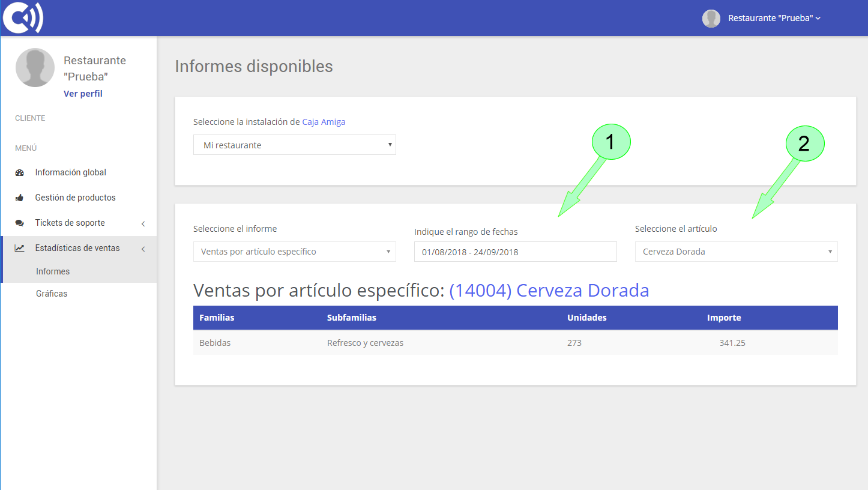Select Informes in the sidebar menu

(52, 271)
